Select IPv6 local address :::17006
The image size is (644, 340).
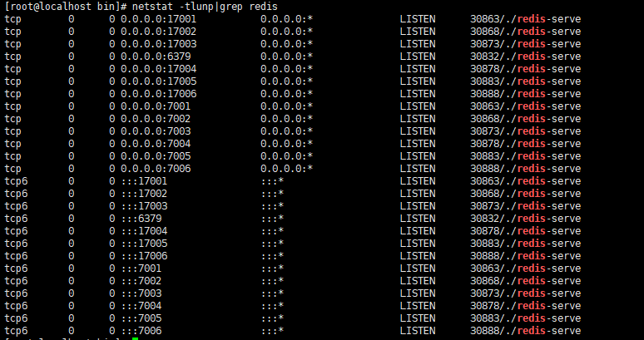coord(145,256)
